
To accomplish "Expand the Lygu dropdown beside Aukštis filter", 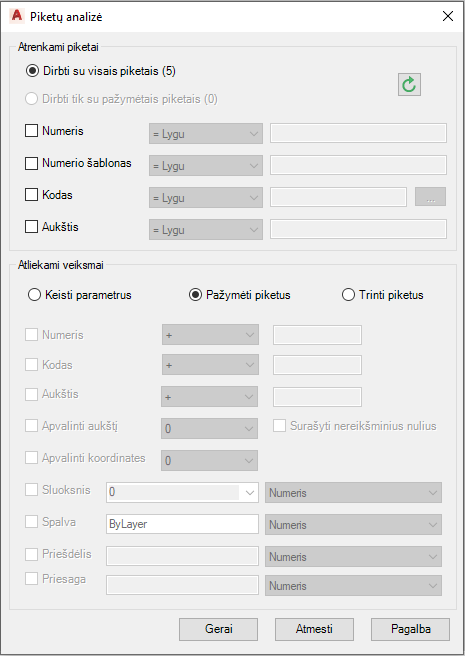I will coord(206,230).
